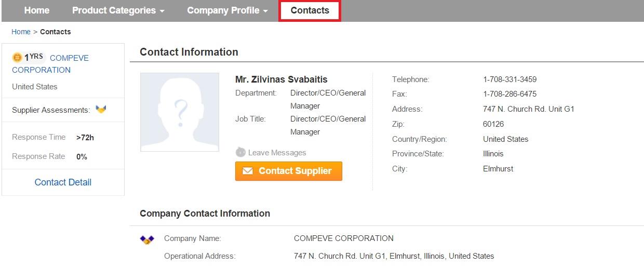
Task: Click the Contact Supplier button
Action: [289, 171]
